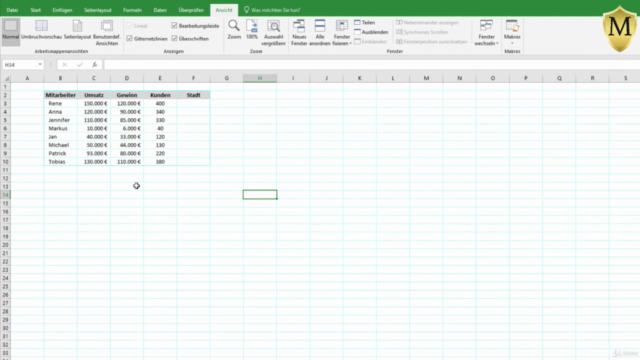
Task: Reset zoom to 100%
Action: pos(252,30)
